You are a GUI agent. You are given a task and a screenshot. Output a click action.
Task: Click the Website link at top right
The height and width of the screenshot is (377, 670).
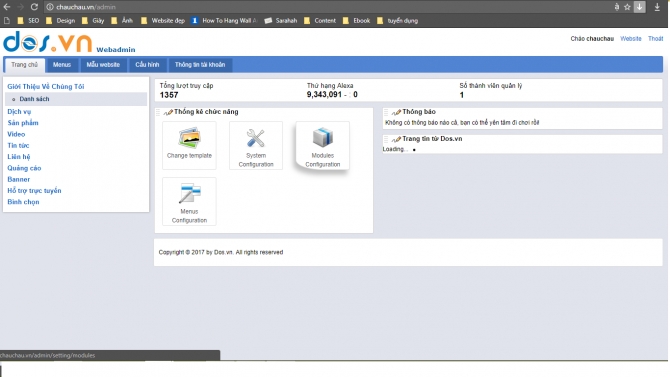pos(631,38)
